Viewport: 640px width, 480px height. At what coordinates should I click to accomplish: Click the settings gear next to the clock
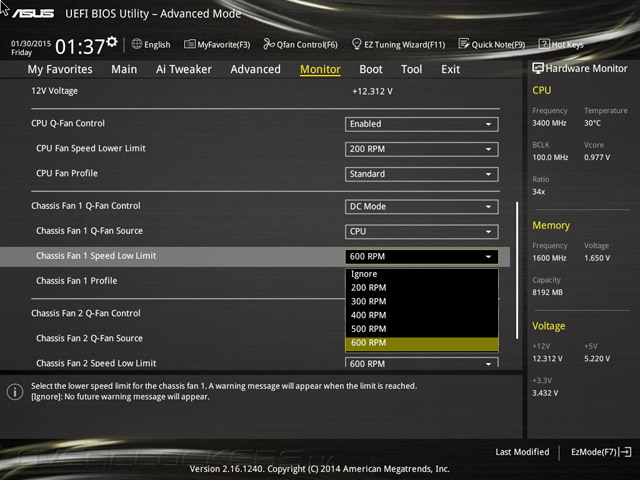click(112, 41)
